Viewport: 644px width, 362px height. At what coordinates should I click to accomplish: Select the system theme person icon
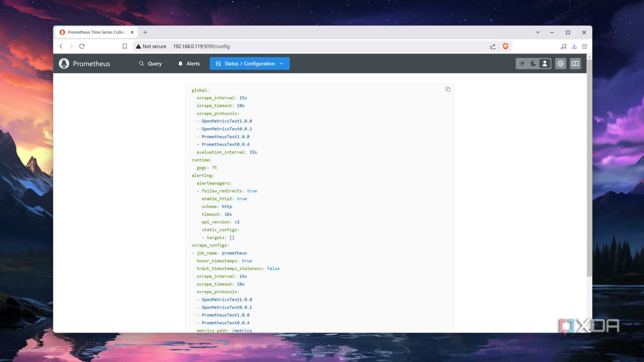544,63
